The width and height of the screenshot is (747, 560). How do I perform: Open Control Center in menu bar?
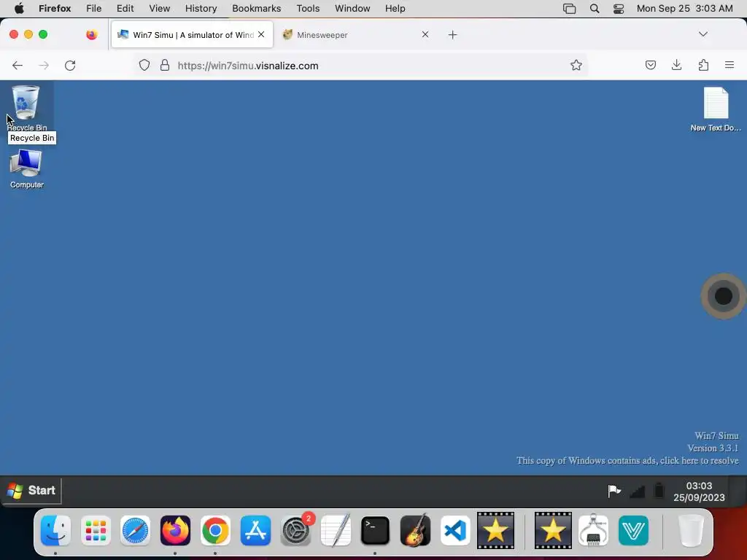pyautogui.click(x=619, y=8)
